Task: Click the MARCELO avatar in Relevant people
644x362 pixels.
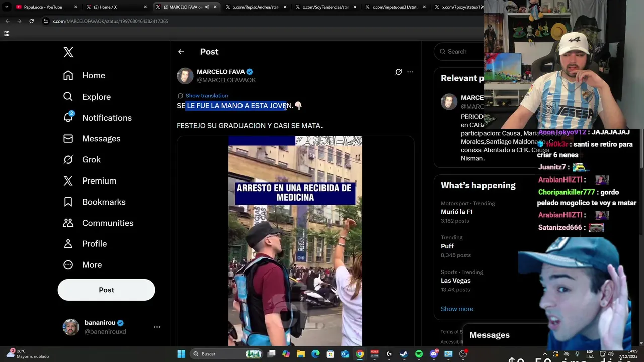Action: pos(449,102)
